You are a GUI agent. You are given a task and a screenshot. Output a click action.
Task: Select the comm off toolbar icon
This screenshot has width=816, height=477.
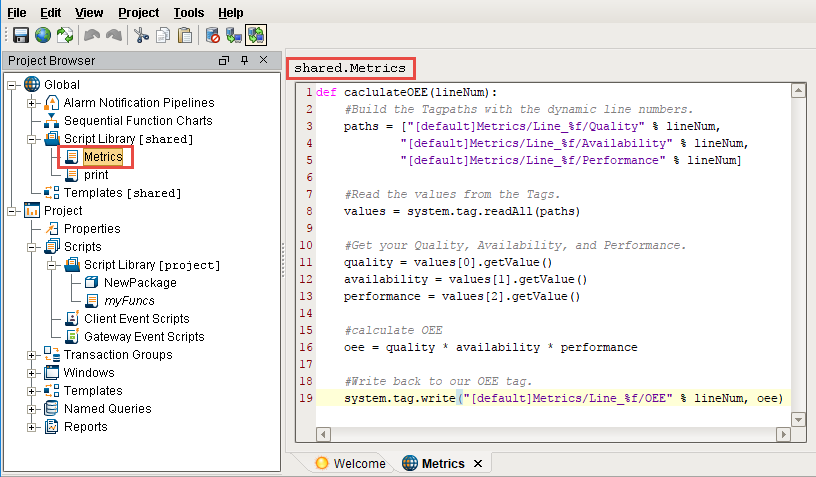point(212,35)
